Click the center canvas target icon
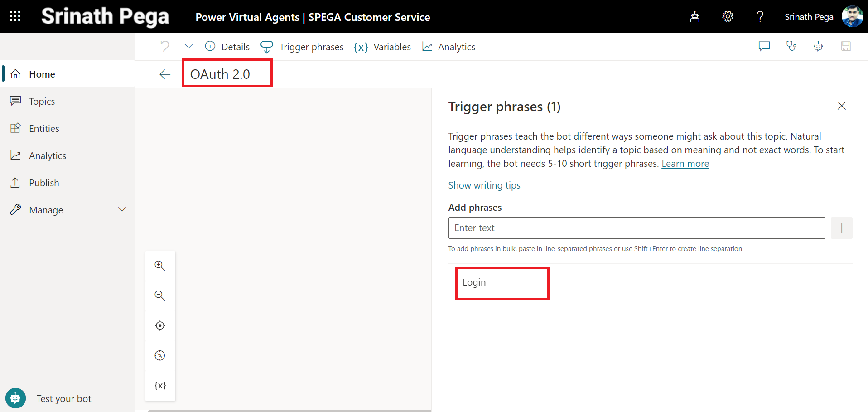Image resolution: width=868 pixels, height=412 pixels. 160,325
